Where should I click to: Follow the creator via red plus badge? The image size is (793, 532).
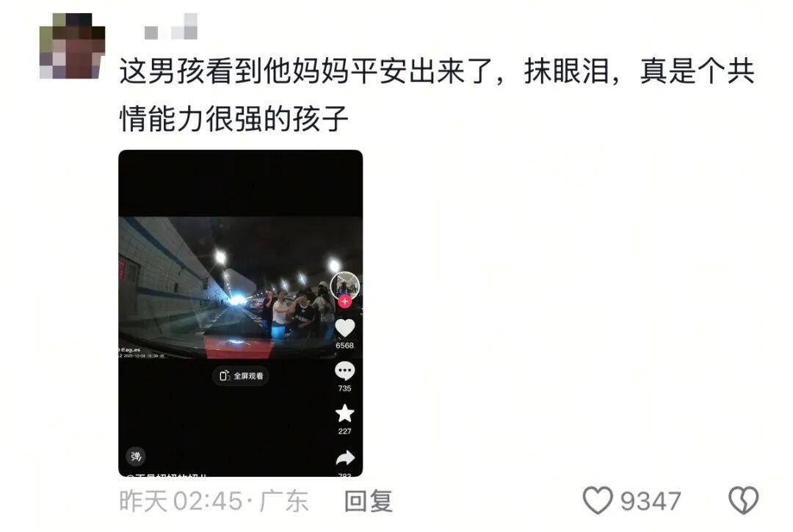click(x=345, y=302)
